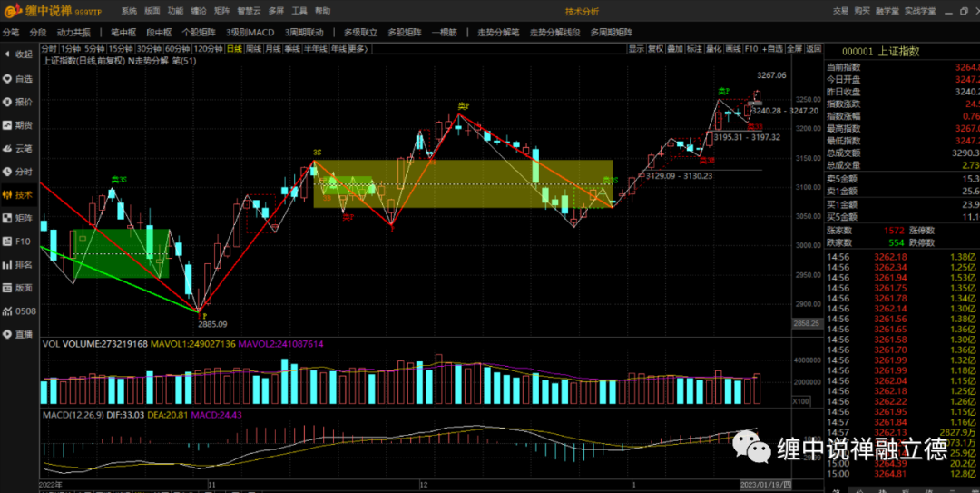Open the 直播 live broadcast sidebar icon

17,334
